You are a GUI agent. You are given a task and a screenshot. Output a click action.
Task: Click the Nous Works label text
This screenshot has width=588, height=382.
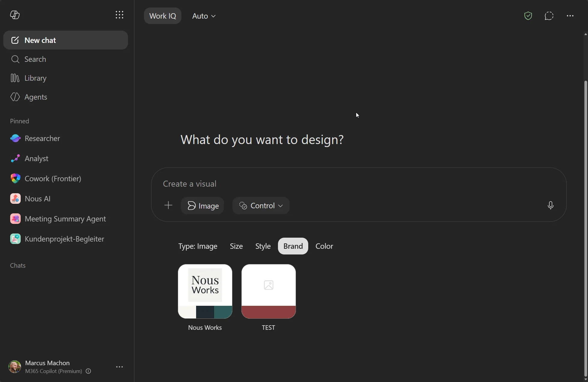coord(205,328)
